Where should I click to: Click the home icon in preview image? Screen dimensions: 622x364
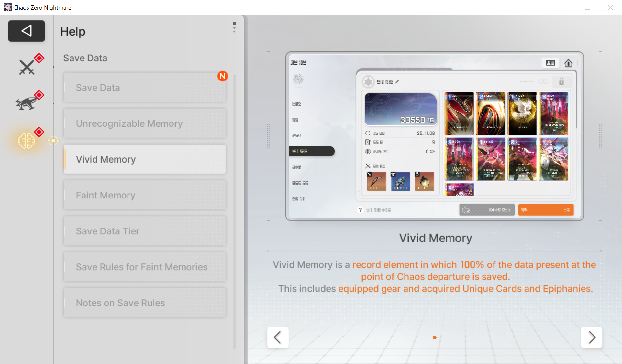pos(568,63)
